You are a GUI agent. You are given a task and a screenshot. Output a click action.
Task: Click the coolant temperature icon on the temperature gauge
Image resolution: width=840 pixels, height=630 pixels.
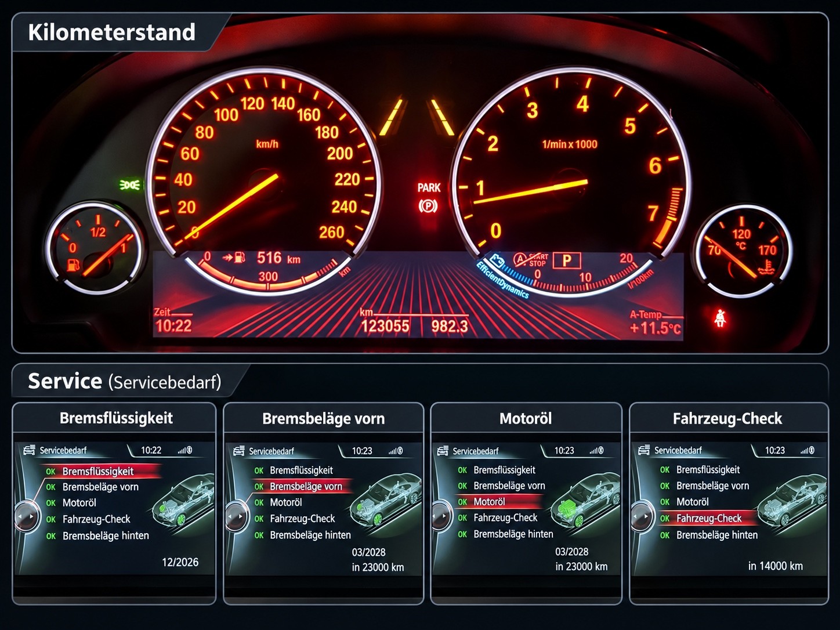[x=767, y=267]
